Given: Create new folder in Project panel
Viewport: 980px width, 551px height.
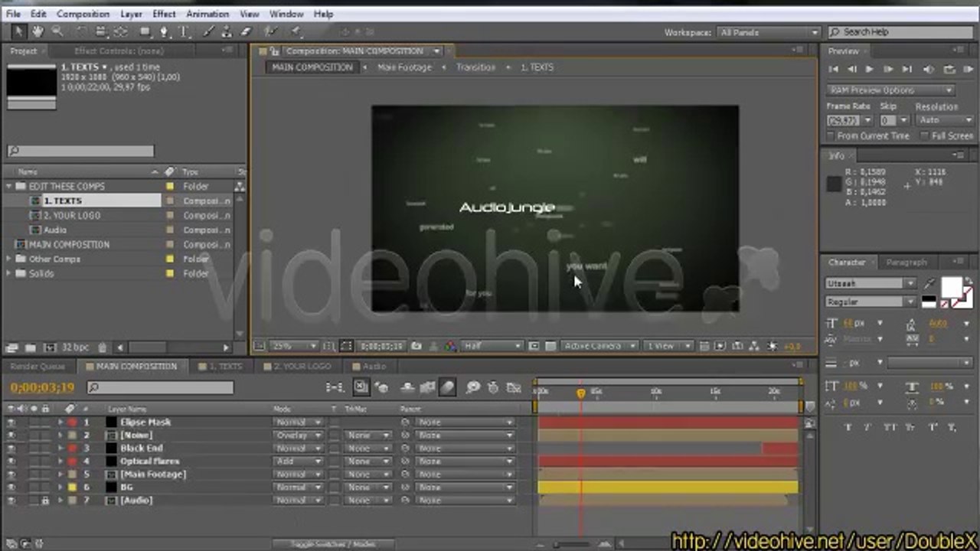Looking at the screenshot, I should click(x=31, y=347).
